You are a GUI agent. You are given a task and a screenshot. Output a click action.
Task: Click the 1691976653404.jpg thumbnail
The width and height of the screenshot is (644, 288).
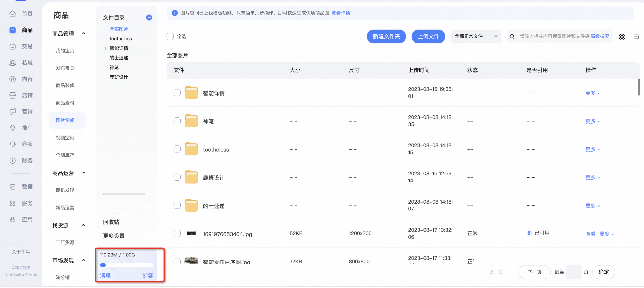coord(191,233)
